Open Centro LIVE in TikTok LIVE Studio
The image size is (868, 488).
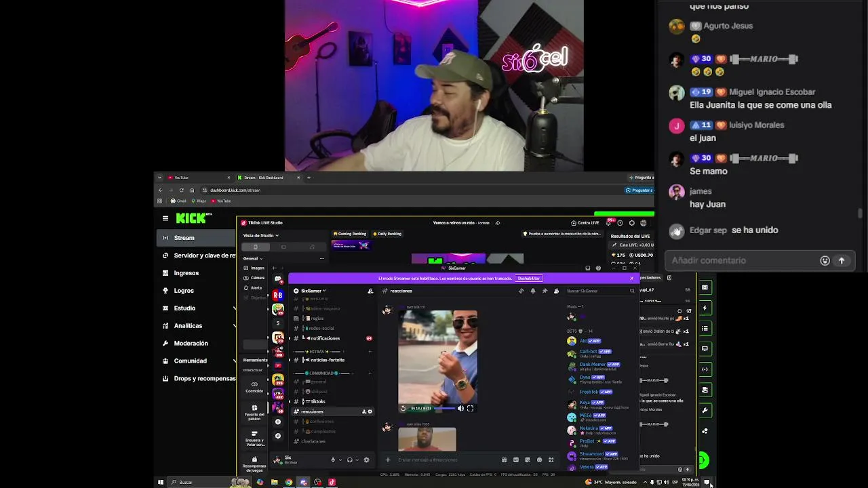click(585, 223)
